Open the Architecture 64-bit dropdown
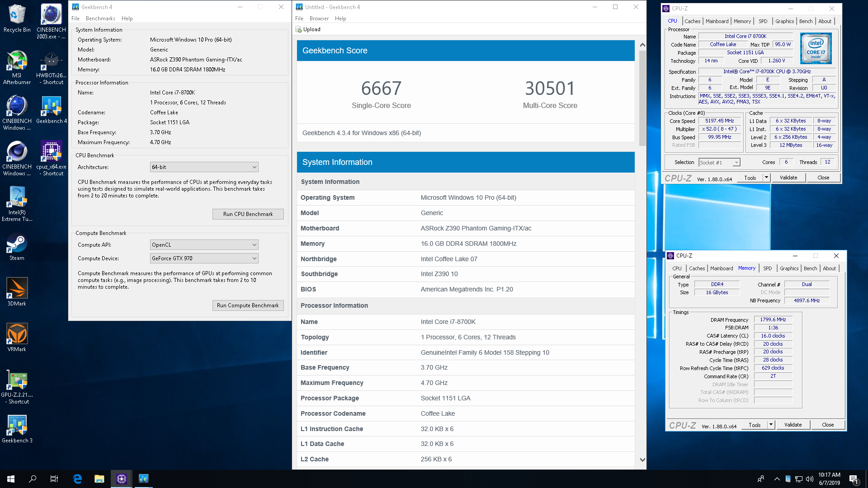The width and height of the screenshot is (868, 488). (204, 167)
